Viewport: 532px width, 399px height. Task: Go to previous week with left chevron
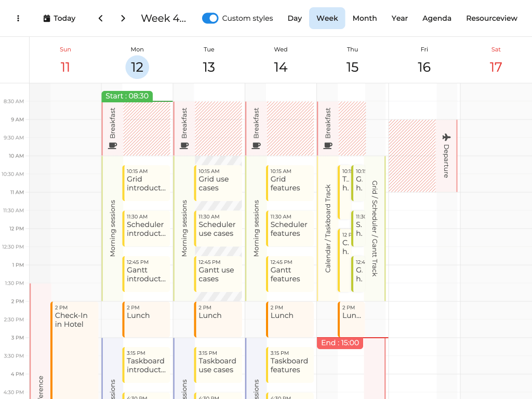(100, 18)
